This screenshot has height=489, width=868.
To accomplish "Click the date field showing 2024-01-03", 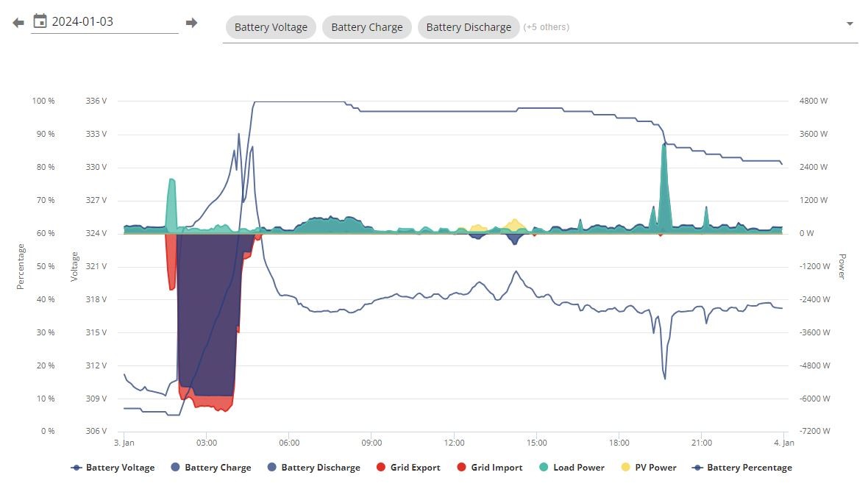I will click(x=104, y=21).
